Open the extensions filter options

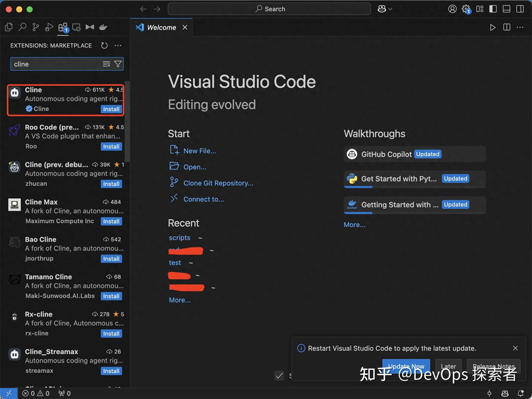click(x=118, y=64)
